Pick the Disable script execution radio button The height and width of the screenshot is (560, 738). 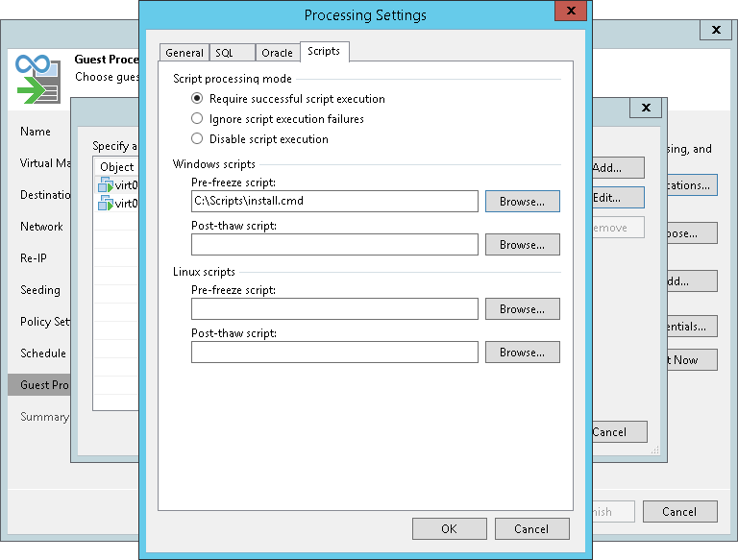(x=197, y=139)
